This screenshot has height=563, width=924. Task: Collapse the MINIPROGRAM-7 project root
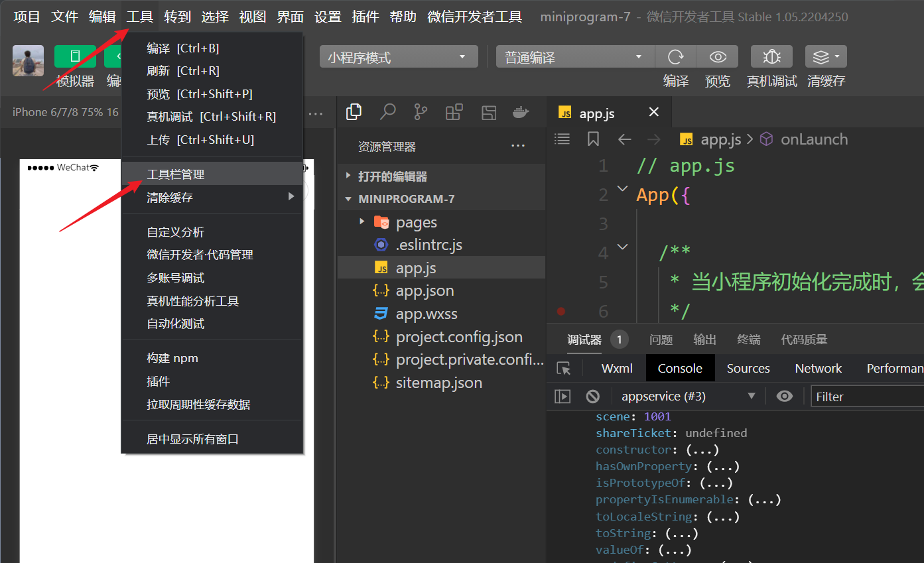point(441,199)
